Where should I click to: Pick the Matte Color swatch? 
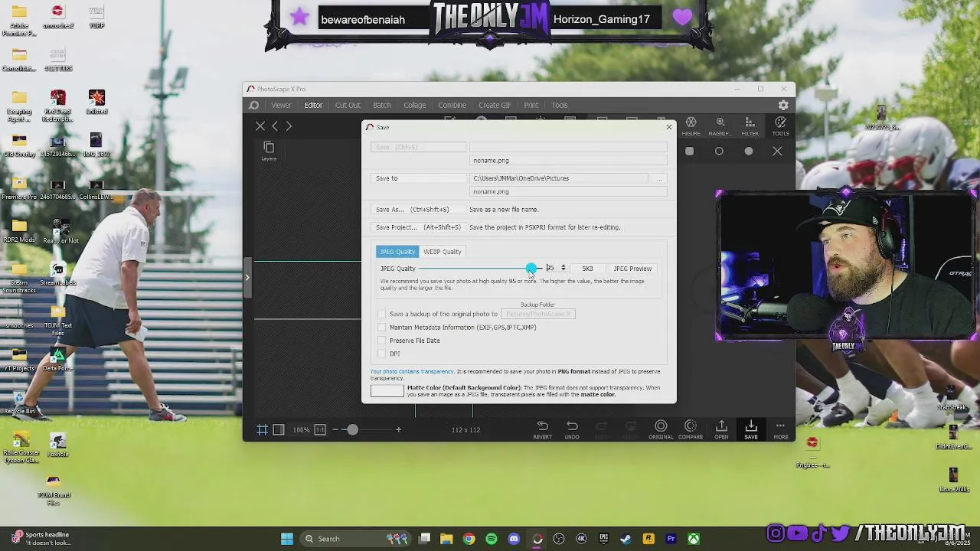pos(387,391)
